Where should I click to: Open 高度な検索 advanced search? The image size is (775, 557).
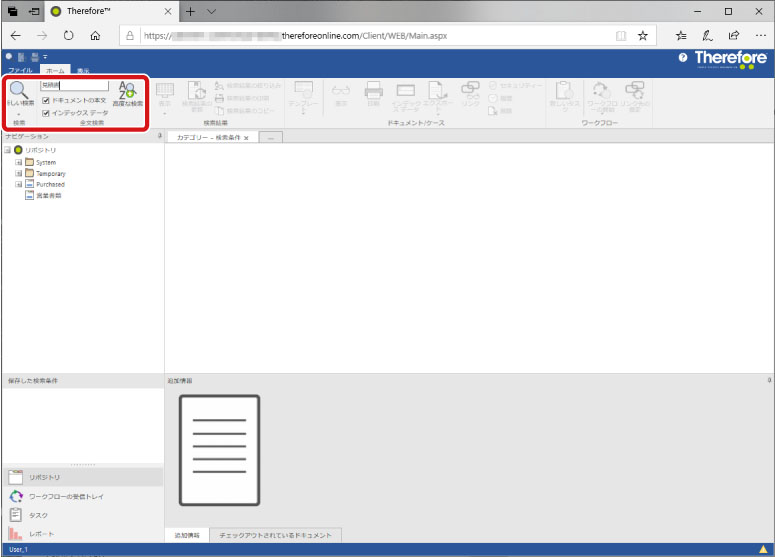(127, 94)
